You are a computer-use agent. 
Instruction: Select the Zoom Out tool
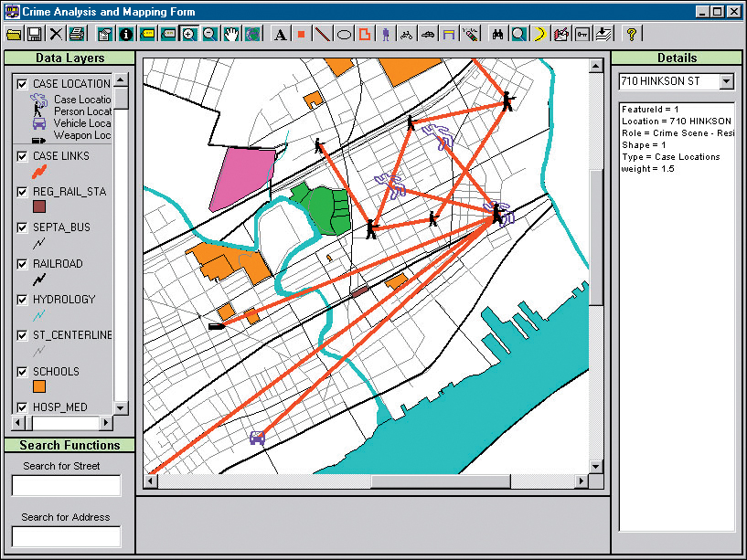pos(210,35)
